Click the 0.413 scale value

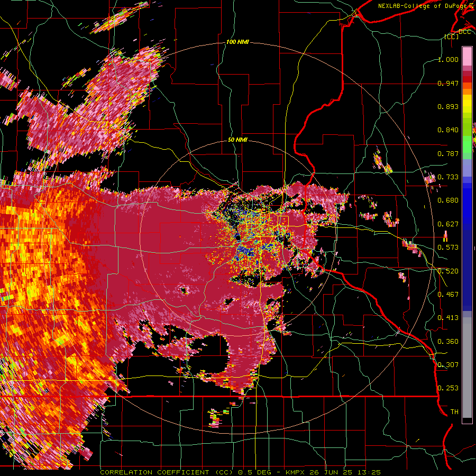(x=448, y=318)
